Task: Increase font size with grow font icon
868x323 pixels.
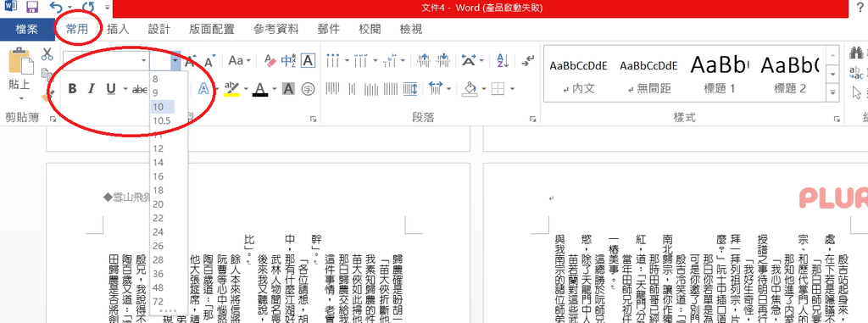Action: coord(191,60)
